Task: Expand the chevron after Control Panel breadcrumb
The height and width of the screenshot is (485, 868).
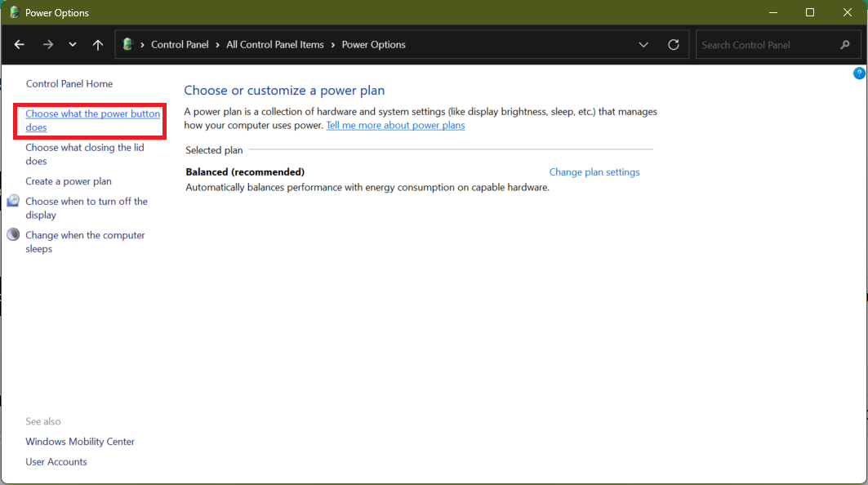Action: click(x=218, y=45)
